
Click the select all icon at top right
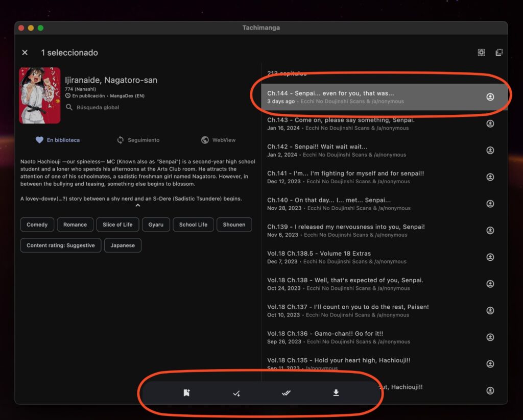481,53
